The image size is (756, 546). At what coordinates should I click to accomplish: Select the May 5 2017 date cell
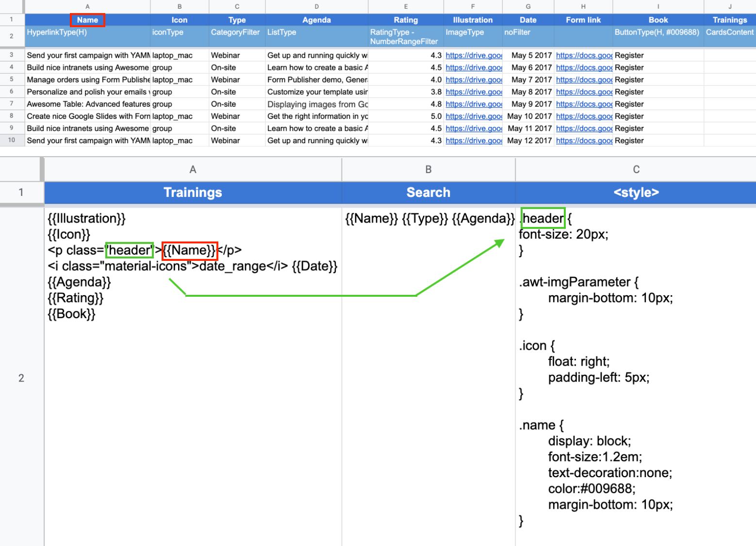pos(528,55)
